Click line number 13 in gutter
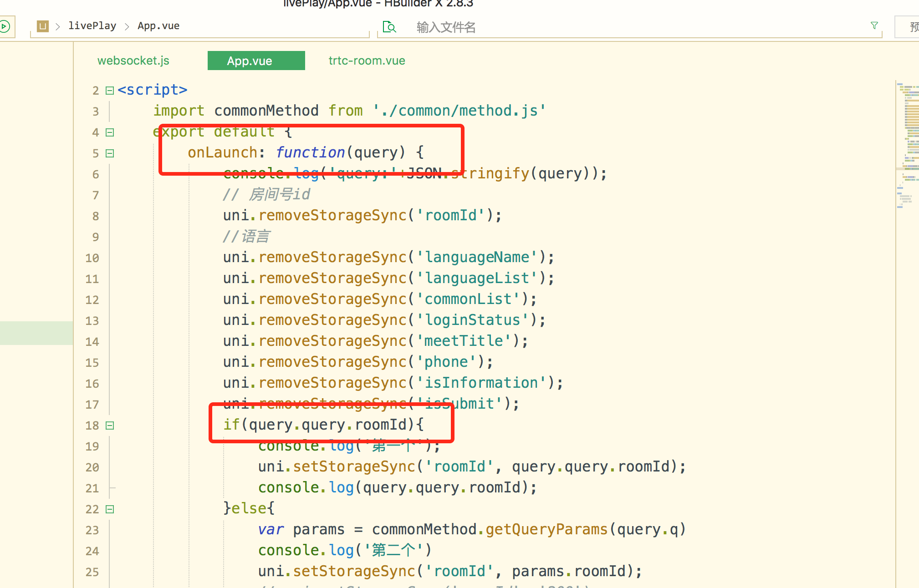The height and width of the screenshot is (588, 919). [x=92, y=321]
